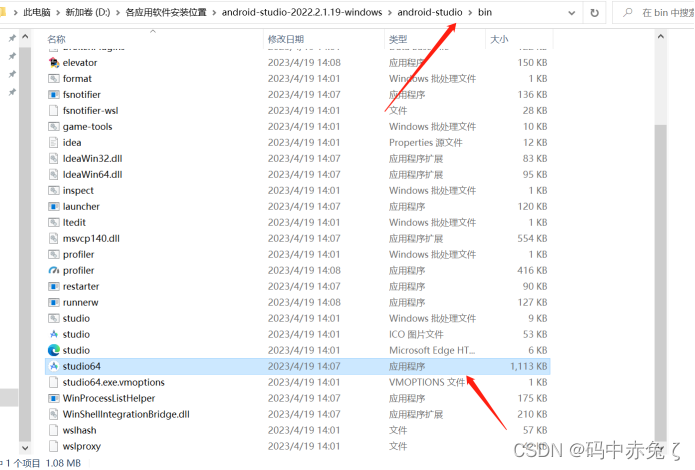Click the studio Microsoft Edge HTML icon
The image size is (695, 470).
click(54, 350)
